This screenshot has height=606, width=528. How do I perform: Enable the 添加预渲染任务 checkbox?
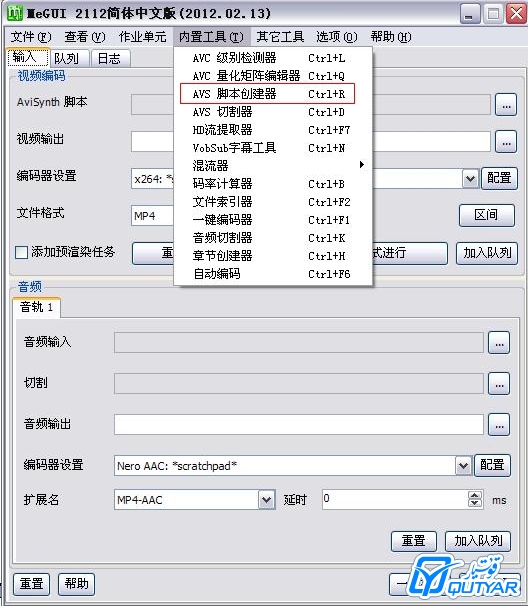coord(21,252)
